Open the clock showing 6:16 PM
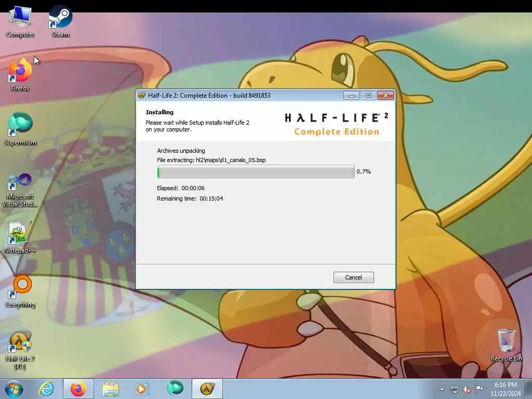This screenshot has height=399, width=532. pos(505,389)
